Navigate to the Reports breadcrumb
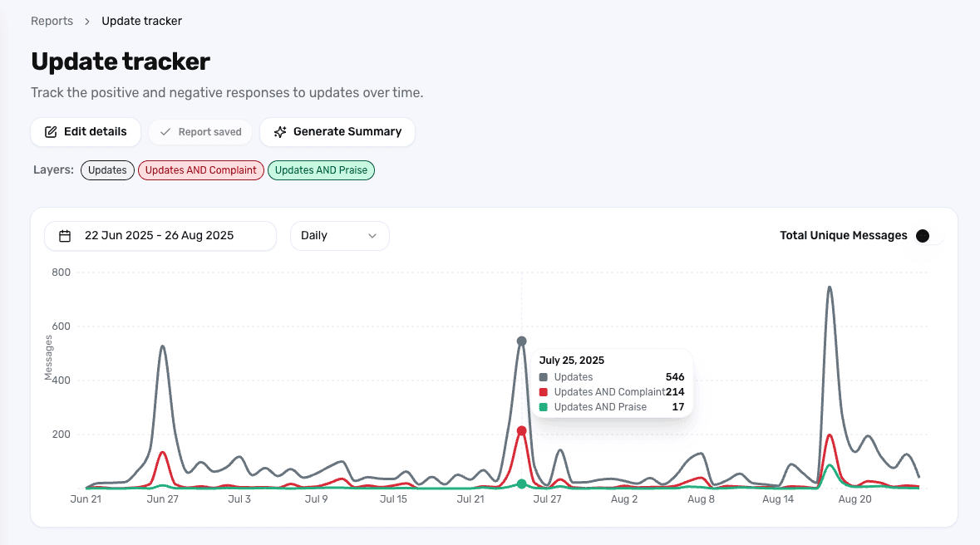Viewport: 980px width, 545px height. 52,21
